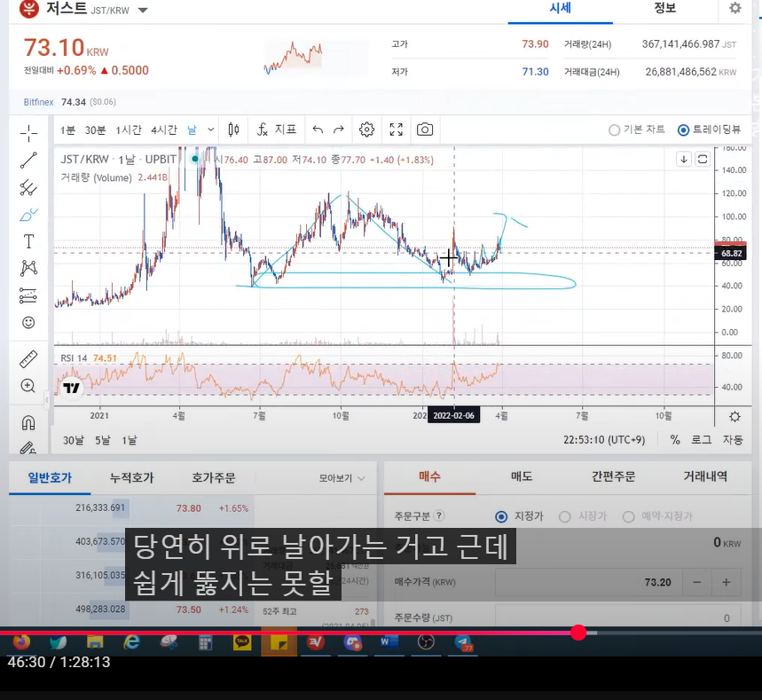This screenshot has width=762, height=700.
Task: Select the prediction/position measuring tool
Action: click(28, 295)
